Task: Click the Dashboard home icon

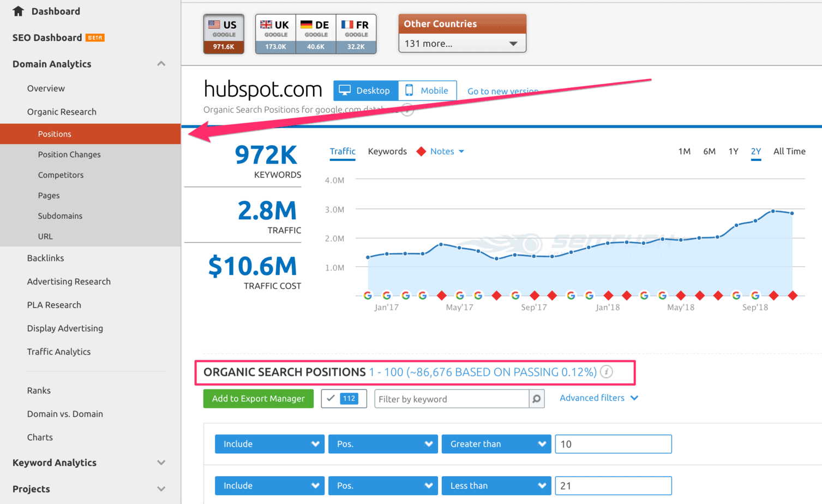Action: click(x=18, y=11)
